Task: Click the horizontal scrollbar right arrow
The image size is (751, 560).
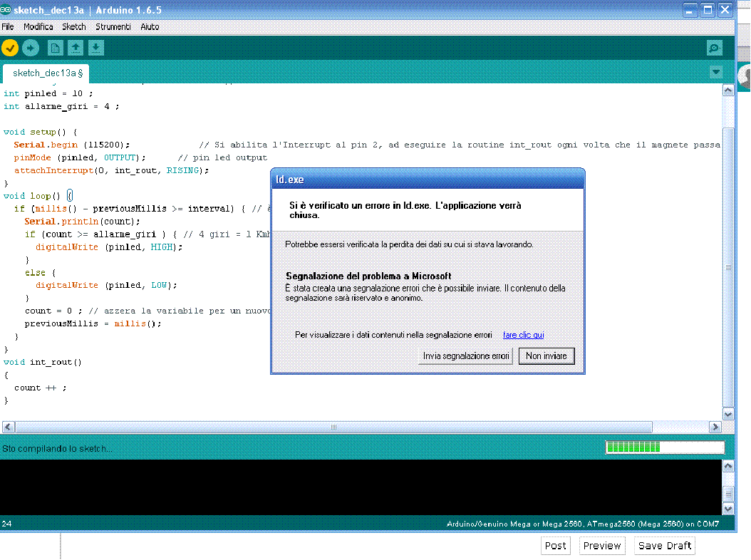Action: pyautogui.click(x=716, y=426)
